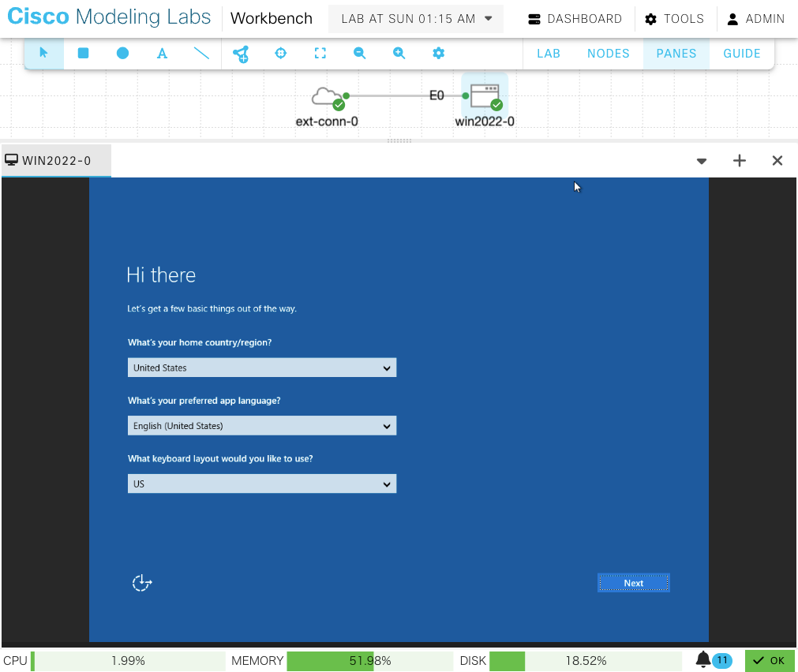The image size is (798, 672).
Task: Toggle the PANES tab
Action: click(676, 54)
